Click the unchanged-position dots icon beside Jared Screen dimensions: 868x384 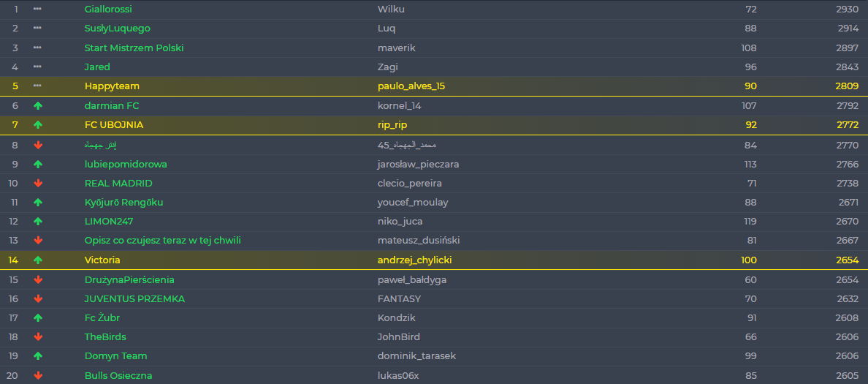[37, 67]
